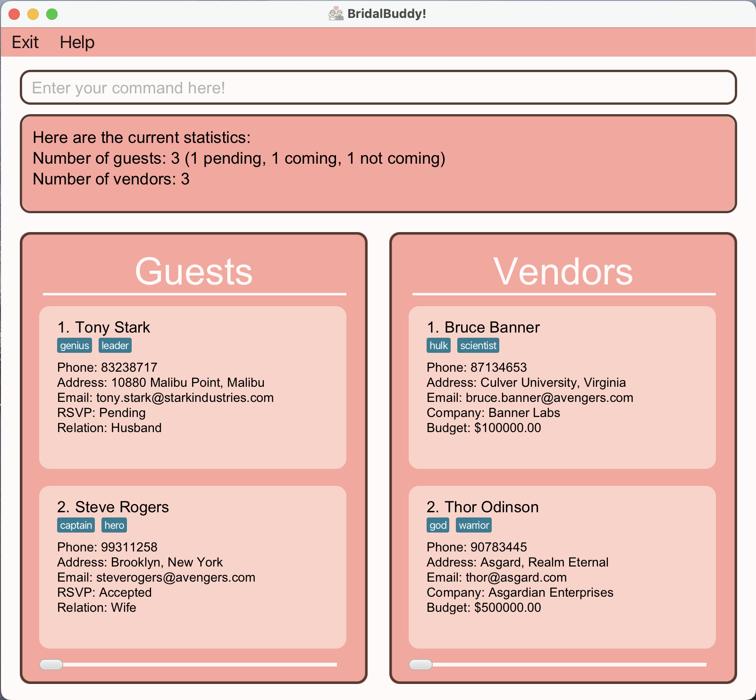
Task: Focus the command input field
Action: (x=378, y=87)
